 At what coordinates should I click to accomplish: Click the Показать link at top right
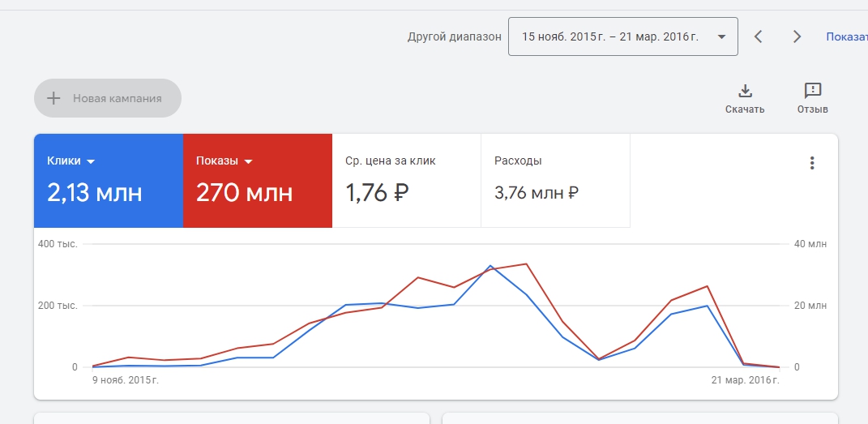[x=846, y=36]
